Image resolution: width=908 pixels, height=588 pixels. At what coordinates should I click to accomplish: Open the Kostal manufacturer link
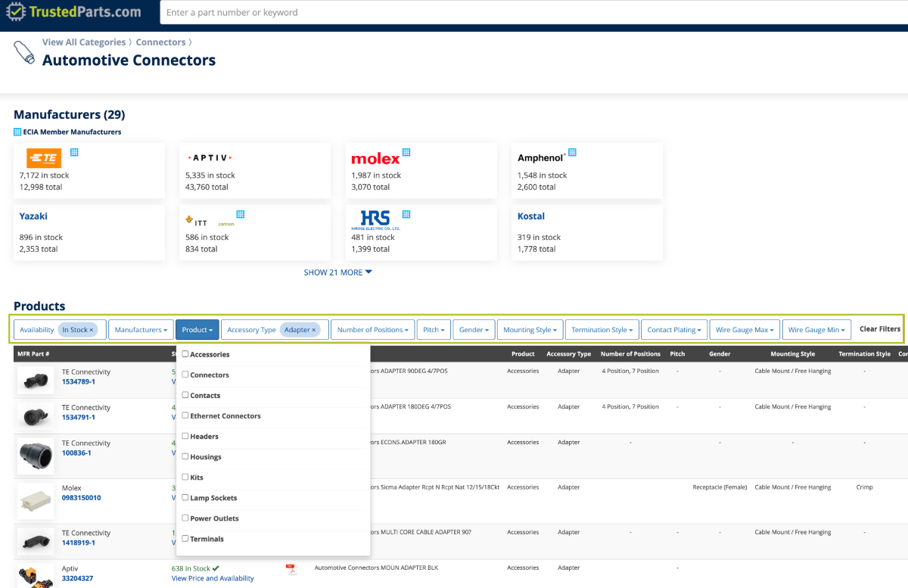[x=531, y=216]
